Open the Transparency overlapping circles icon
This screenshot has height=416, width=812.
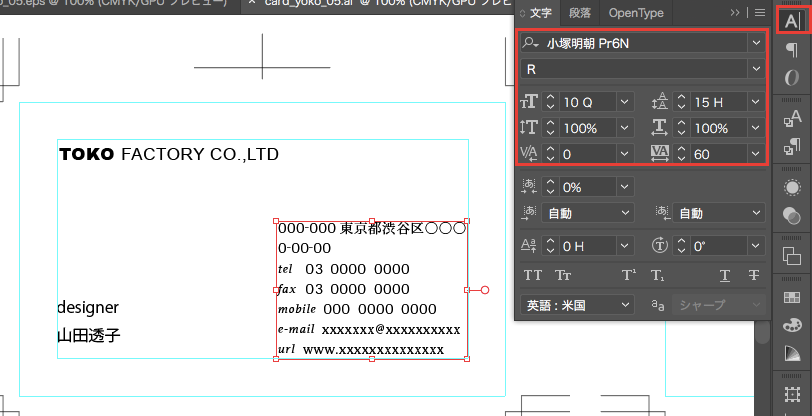792,216
